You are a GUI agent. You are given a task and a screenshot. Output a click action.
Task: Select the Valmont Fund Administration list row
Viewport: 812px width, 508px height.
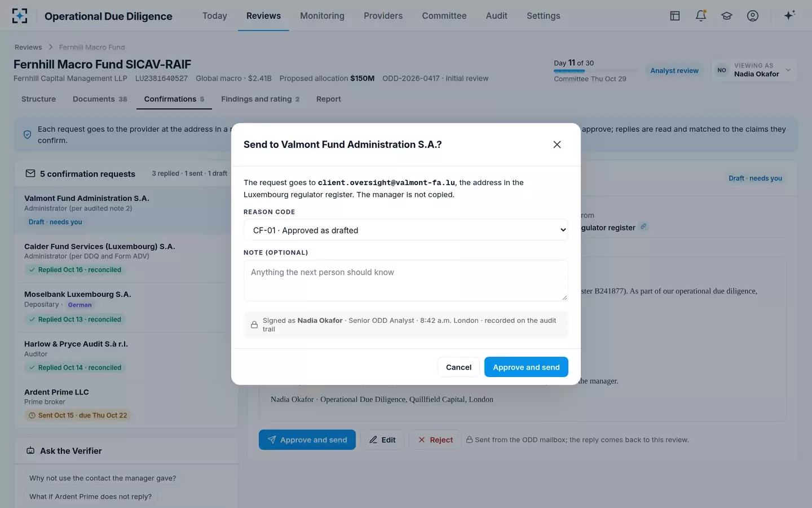point(126,210)
